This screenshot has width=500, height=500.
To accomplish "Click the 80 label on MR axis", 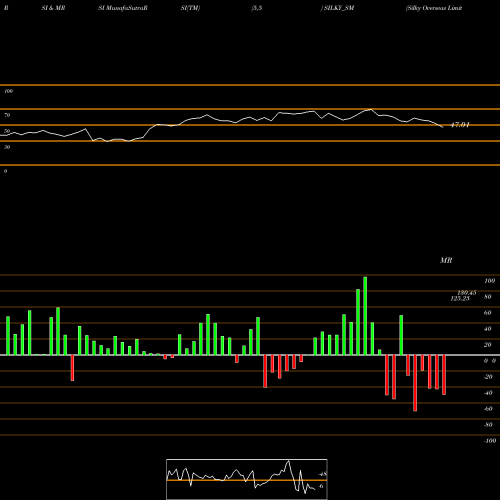I will [x=488, y=297].
